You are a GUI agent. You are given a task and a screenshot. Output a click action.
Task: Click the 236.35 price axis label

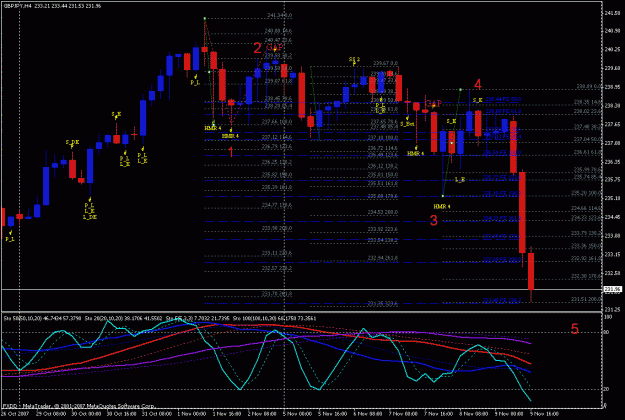(612, 162)
